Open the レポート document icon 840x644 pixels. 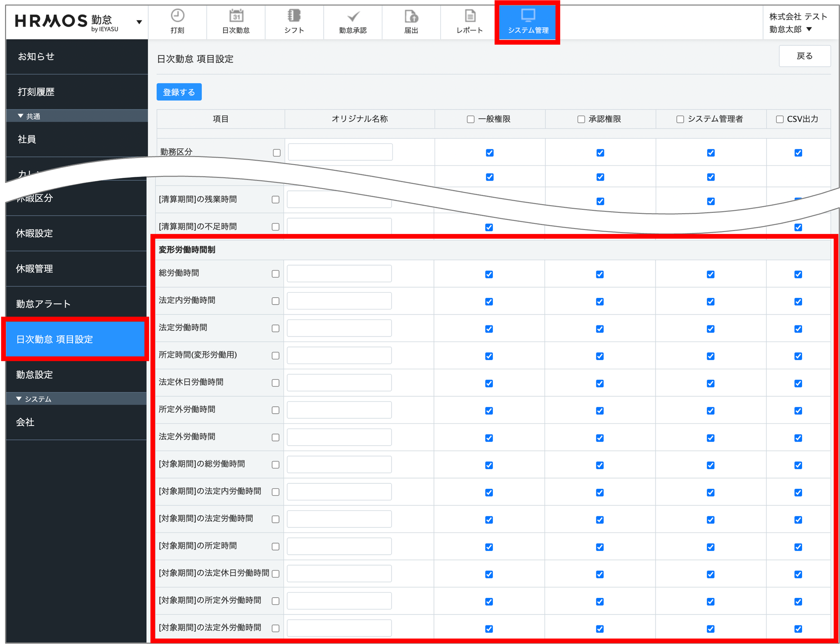[x=470, y=16]
